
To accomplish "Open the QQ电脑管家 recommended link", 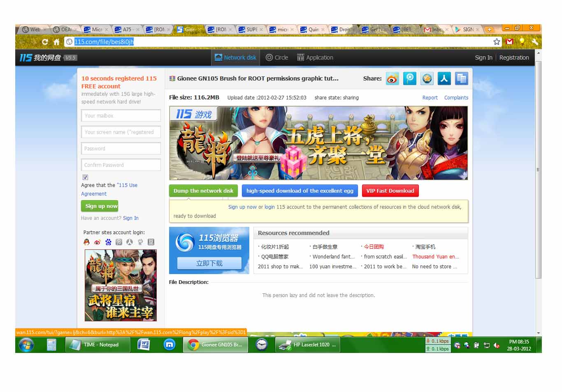I will (x=275, y=257).
